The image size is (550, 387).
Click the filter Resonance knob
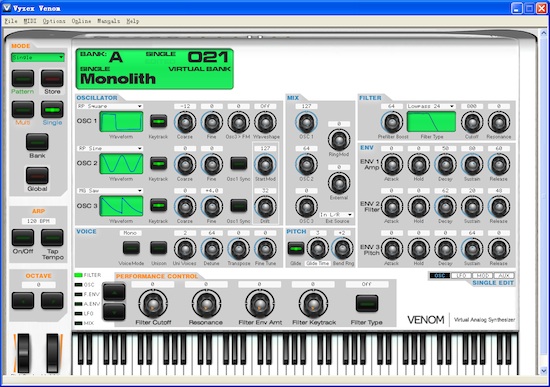[x=499, y=122]
